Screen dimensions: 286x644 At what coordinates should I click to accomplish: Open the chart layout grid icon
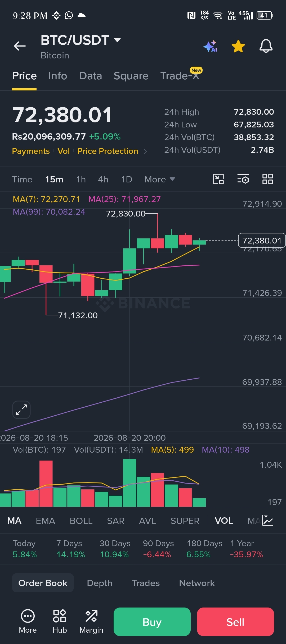coord(267,179)
